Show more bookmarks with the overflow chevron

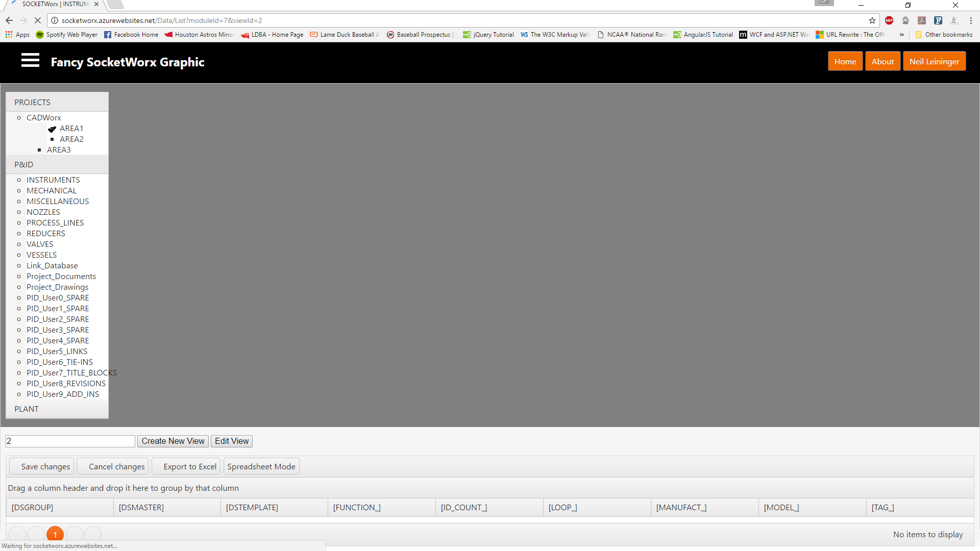point(902,35)
